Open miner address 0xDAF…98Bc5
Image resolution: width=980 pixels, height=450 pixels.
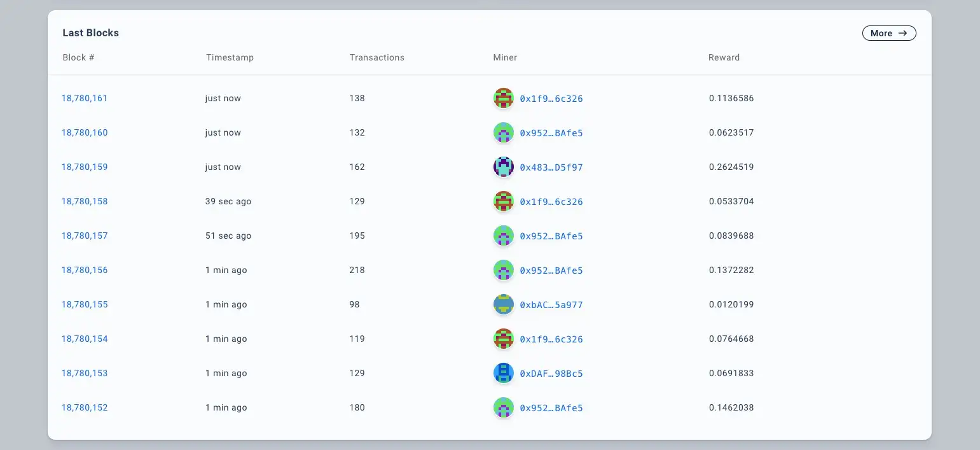[x=551, y=374]
